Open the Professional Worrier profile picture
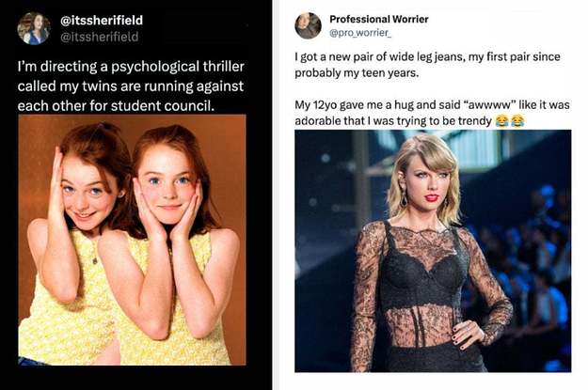 coord(308,25)
